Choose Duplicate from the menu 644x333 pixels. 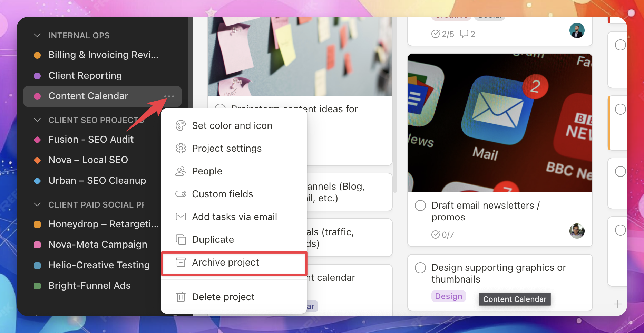pos(234,239)
